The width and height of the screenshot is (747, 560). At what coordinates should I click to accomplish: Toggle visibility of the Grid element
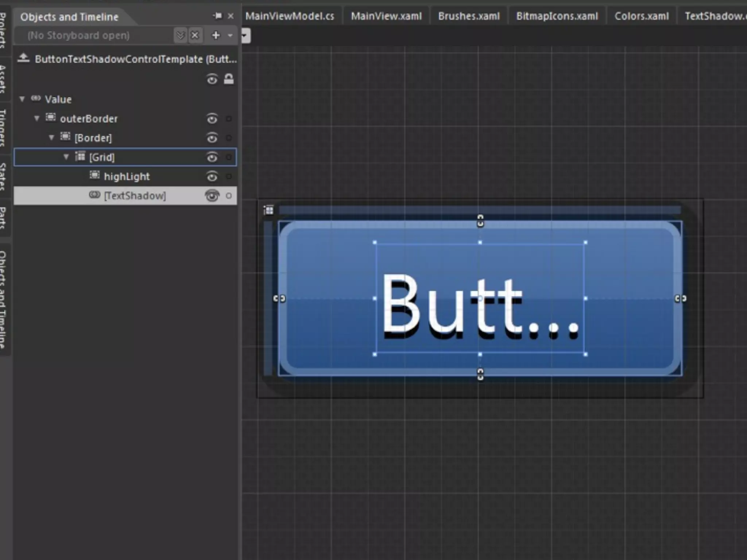212,157
